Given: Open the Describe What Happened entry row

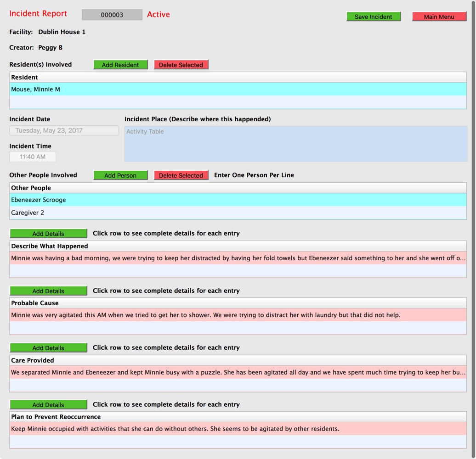Looking at the screenshot, I should click(x=238, y=258).
